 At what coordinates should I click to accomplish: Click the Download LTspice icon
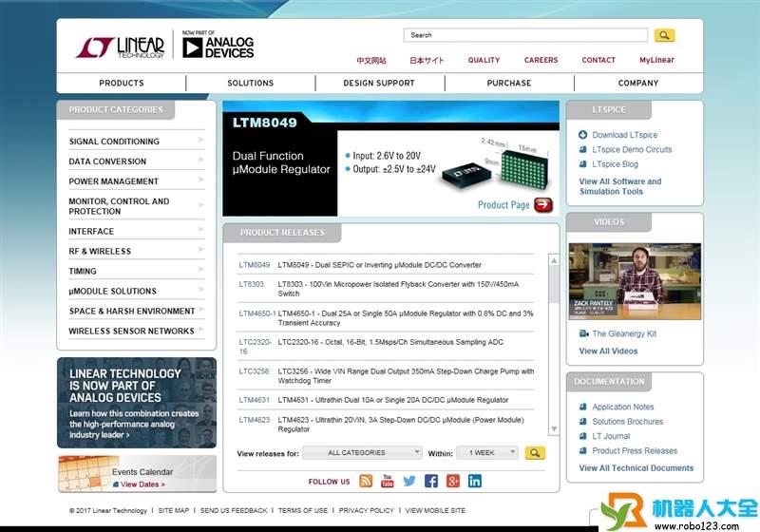[x=582, y=135]
